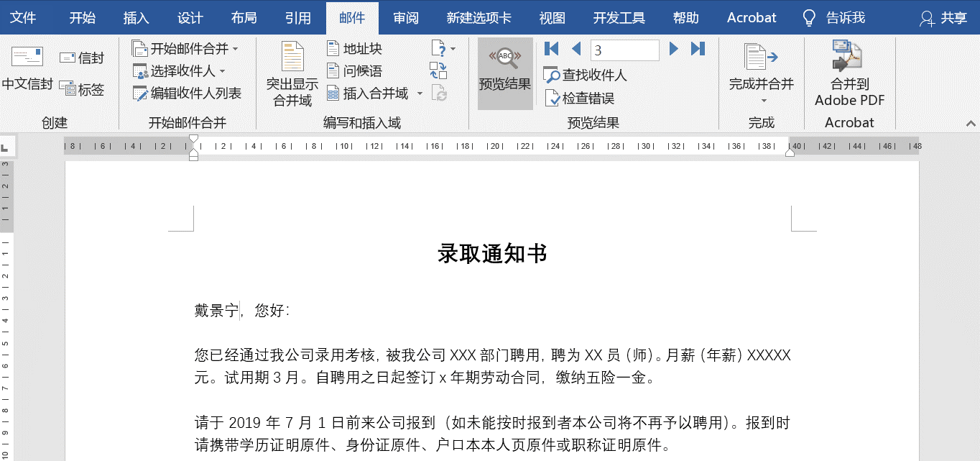
Task: Click the 共享 share button
Action: click(x=943, y=18)
